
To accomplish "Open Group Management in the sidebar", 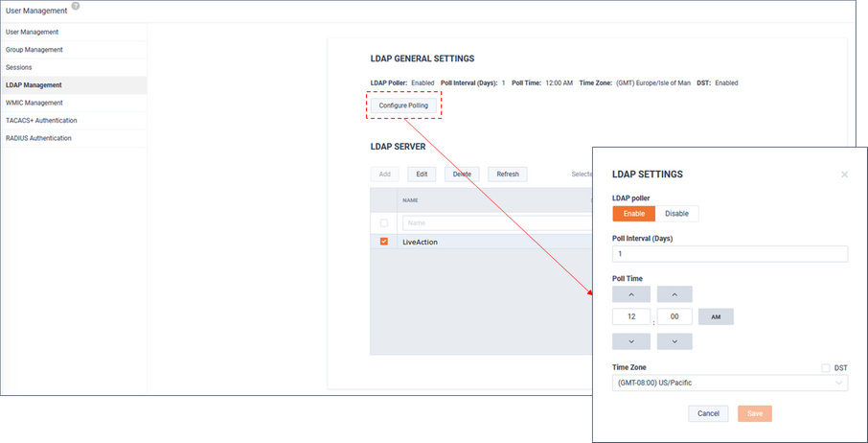I will (x=74, y=50).
